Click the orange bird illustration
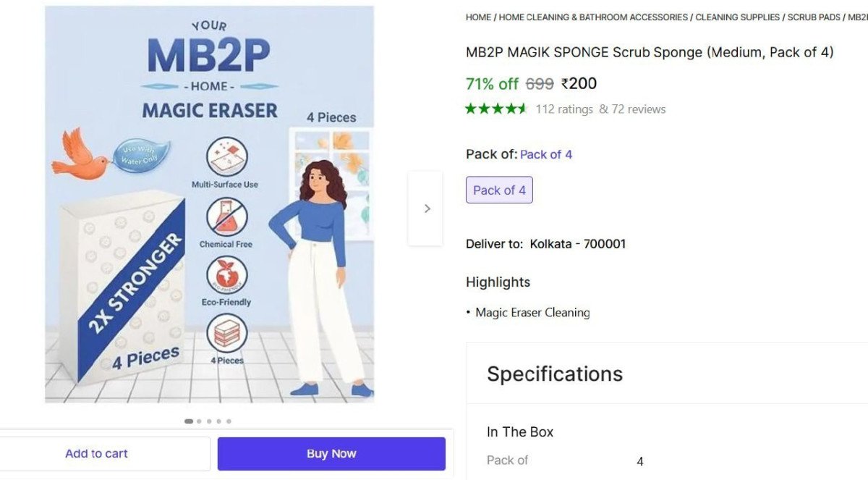Screen dimensions: 868x480 coord(79,153)
